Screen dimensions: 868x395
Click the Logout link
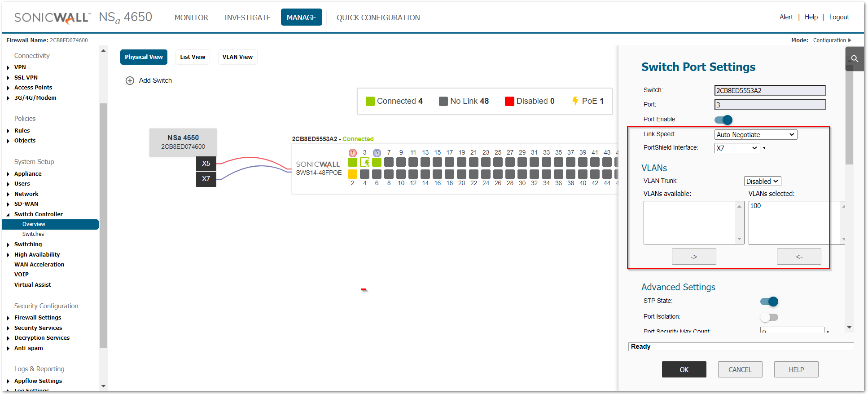[839, 17]
